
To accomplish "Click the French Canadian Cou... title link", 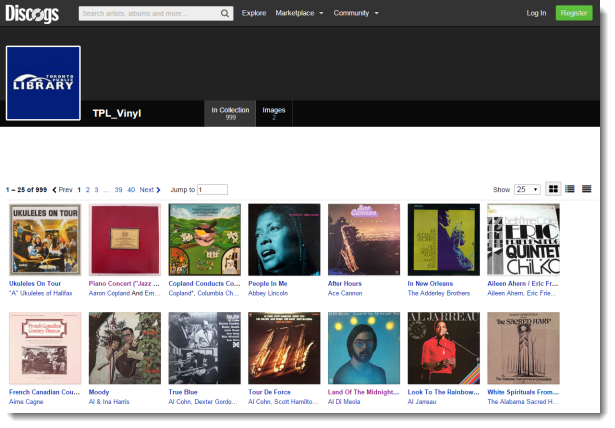I will (x=44, y=392).
